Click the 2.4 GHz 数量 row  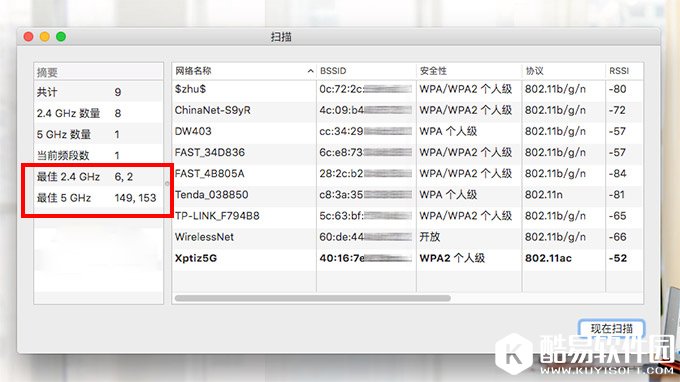(x=98, y=113)
